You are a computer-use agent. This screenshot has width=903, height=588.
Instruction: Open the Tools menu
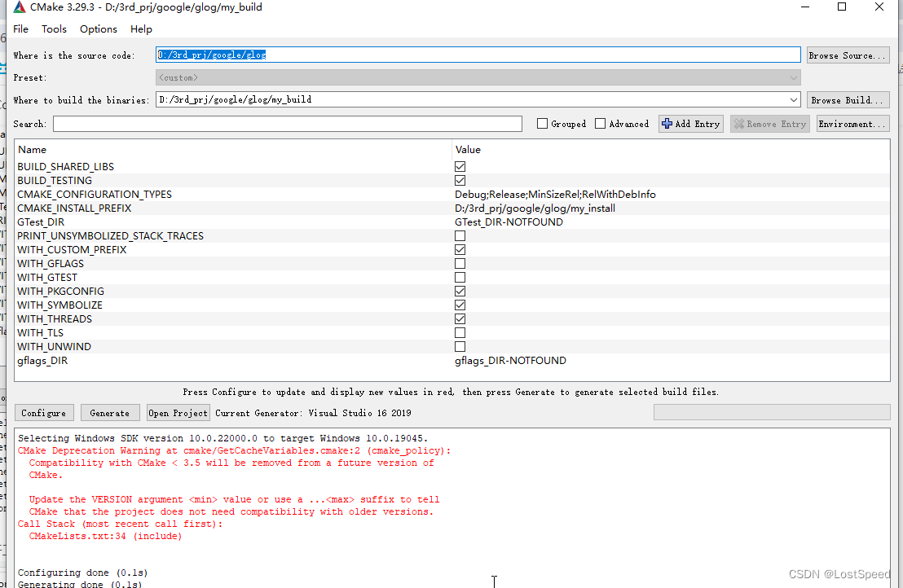(54, 29)
